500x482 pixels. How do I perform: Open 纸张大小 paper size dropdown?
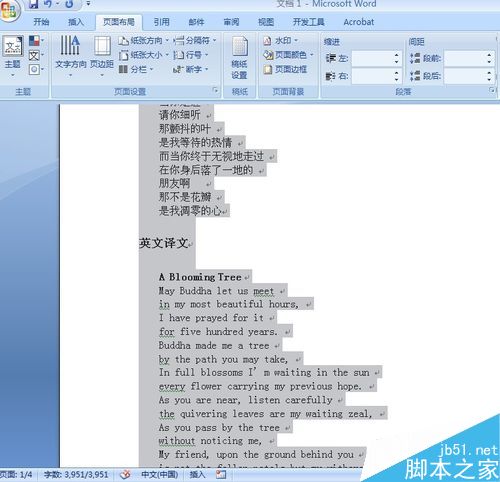[x=144, y=55]
